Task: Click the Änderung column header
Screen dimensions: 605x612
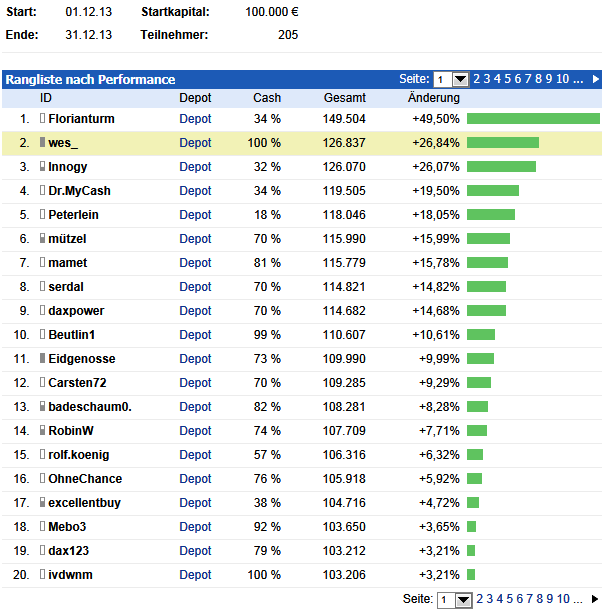Action: pos(434,98)
